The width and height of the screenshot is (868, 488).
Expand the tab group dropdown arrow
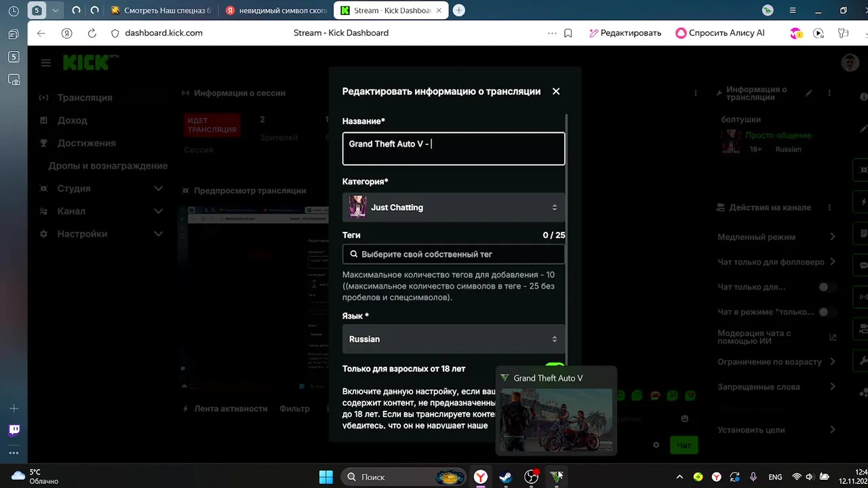pos(56,10)
